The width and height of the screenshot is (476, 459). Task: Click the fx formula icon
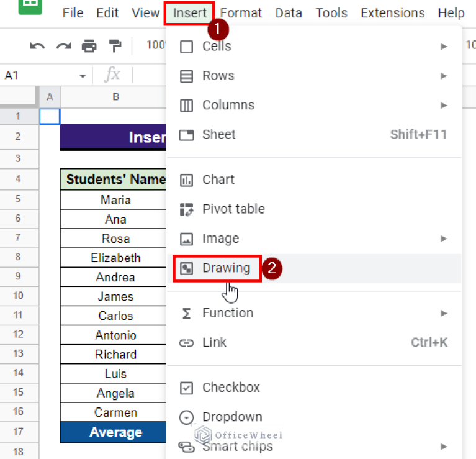coord(112,75)
